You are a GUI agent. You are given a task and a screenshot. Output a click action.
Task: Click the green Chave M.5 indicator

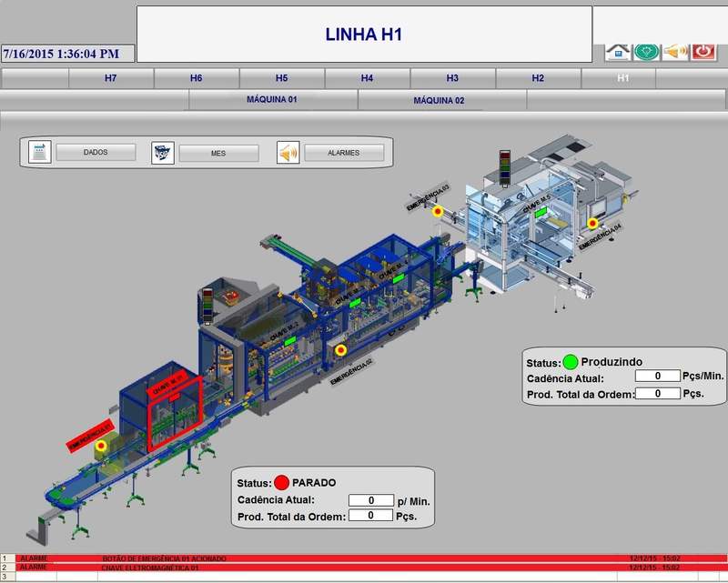[541, 213]
